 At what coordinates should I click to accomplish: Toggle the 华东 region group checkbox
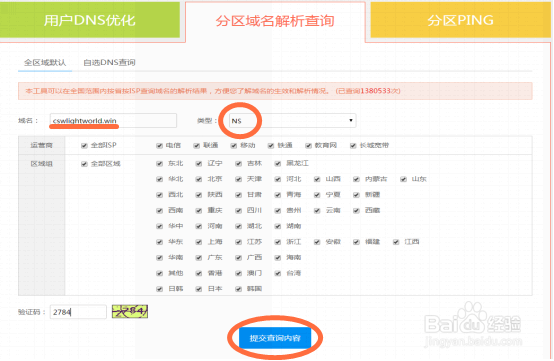(x=159, y=242)
